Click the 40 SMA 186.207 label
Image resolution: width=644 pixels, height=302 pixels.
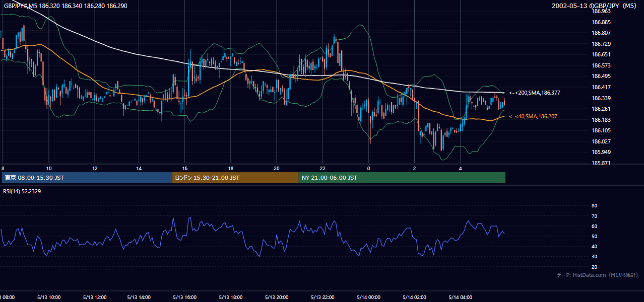pos(533,116)
